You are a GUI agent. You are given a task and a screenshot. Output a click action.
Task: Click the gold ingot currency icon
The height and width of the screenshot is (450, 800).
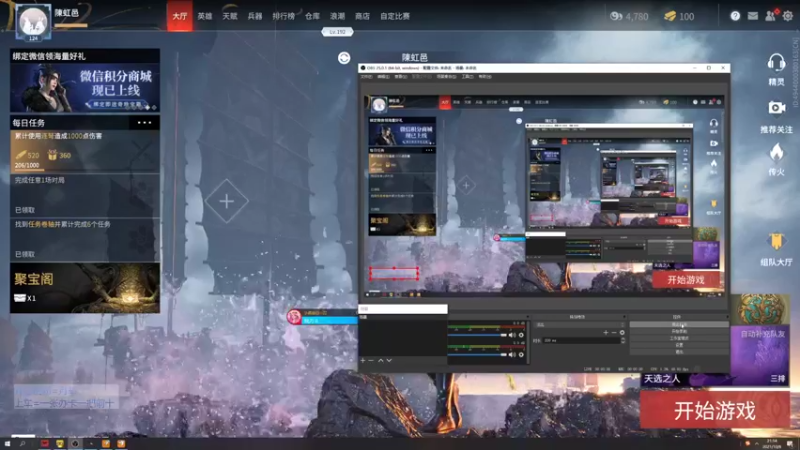pos(670,16)
